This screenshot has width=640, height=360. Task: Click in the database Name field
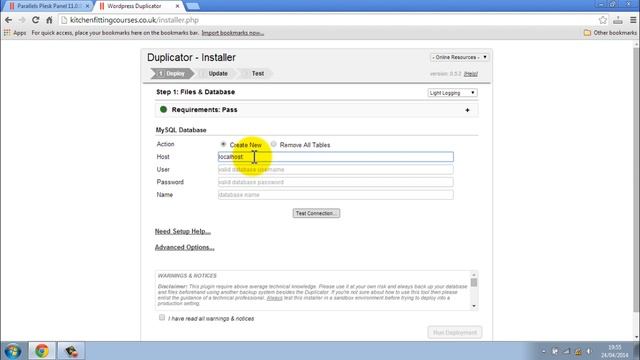tap(336, 195)
